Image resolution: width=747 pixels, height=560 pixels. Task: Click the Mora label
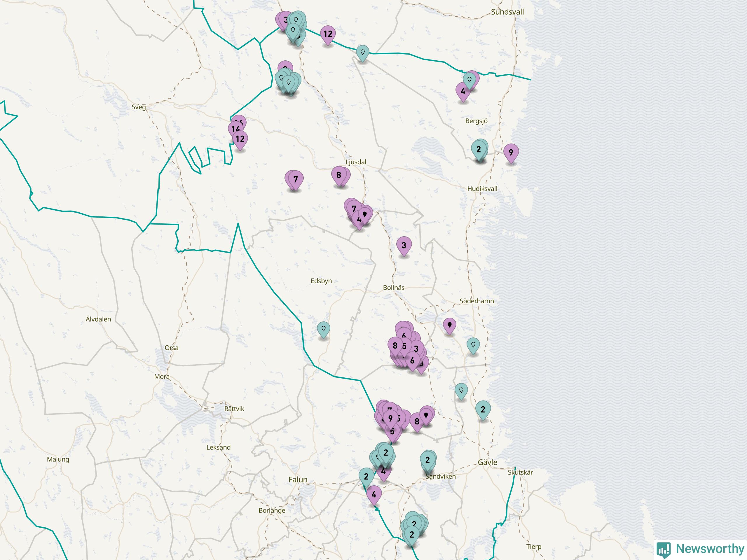coord(162,376)
